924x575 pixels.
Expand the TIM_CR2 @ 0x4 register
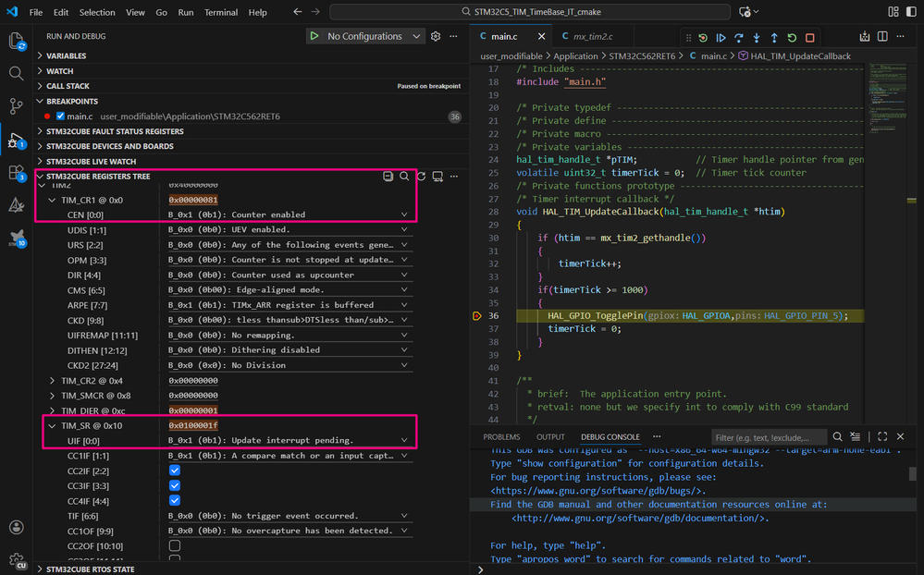pos(52,381)
